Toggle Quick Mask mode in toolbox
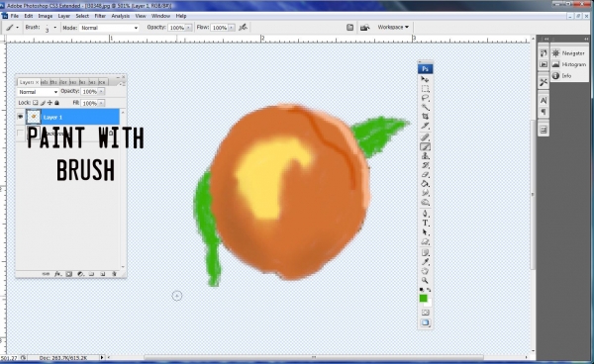 coord(425,313)
